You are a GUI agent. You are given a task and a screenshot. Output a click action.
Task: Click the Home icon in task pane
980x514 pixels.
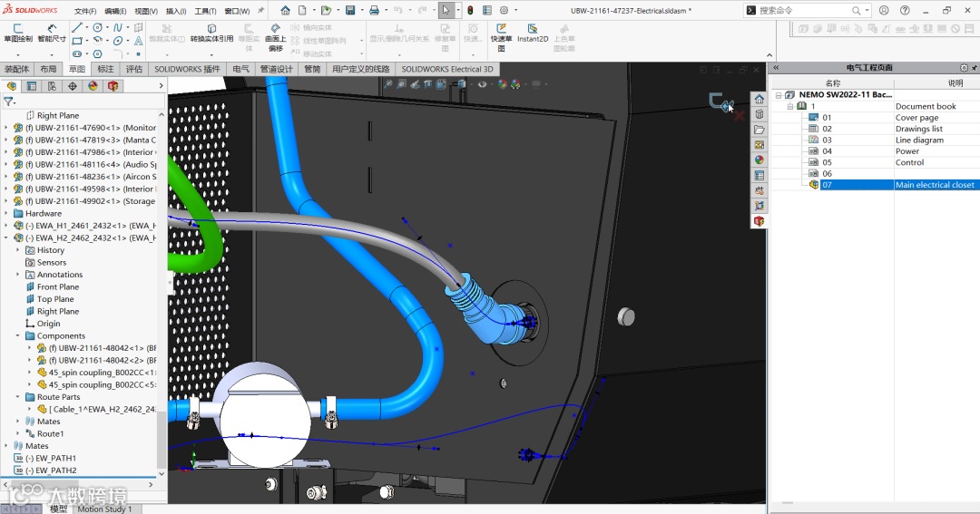(759, 99)
